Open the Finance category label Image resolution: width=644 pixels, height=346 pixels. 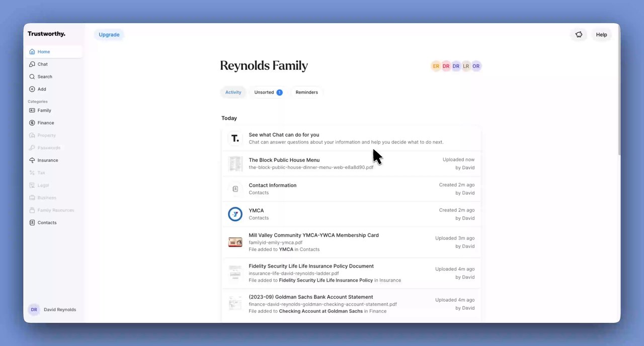[x=46, y=123]
